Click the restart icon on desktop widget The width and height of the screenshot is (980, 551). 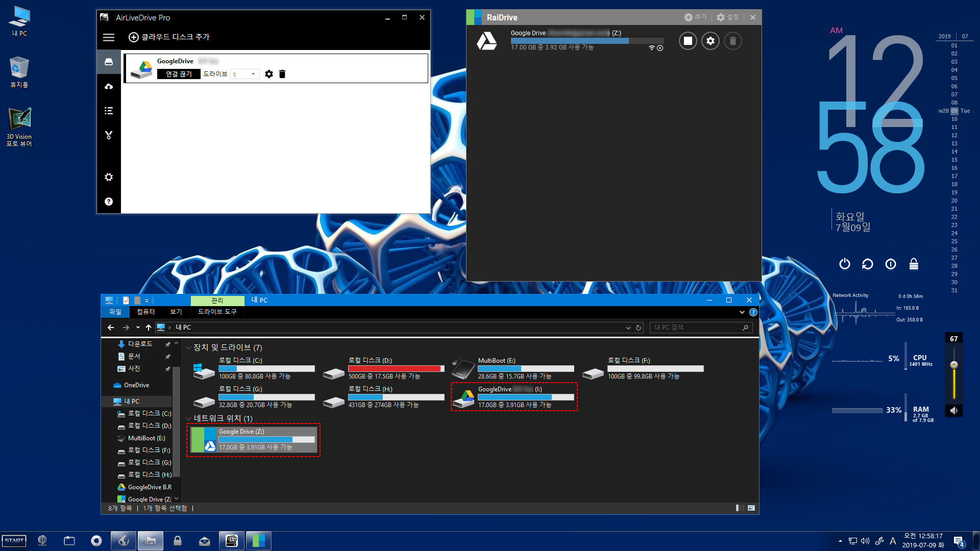(x=868, y=264)
